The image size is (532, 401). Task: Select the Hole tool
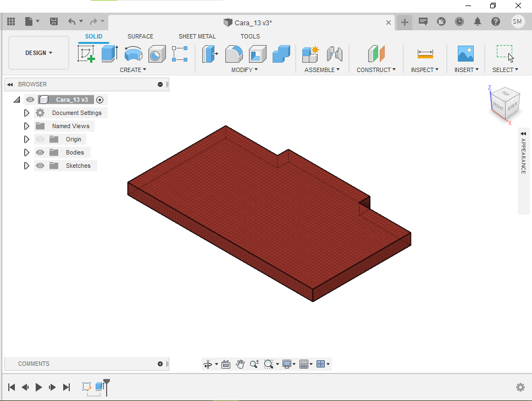[157, 54]
